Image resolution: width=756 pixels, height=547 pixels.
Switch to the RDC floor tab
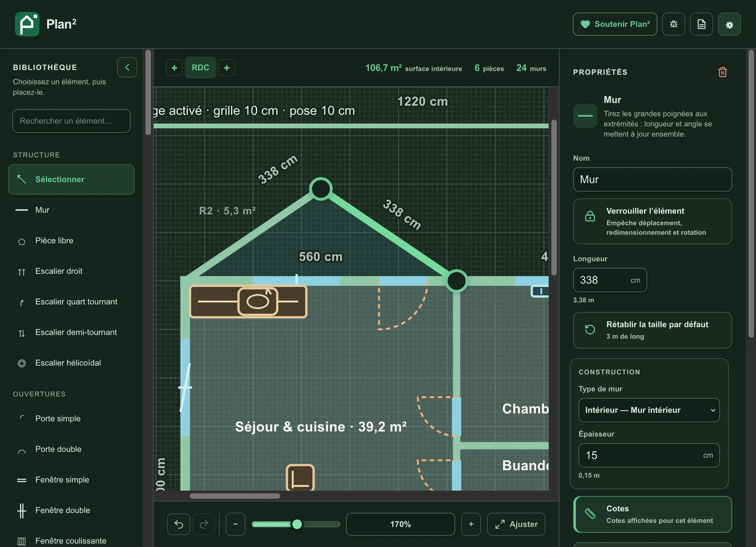coord(201,68)
